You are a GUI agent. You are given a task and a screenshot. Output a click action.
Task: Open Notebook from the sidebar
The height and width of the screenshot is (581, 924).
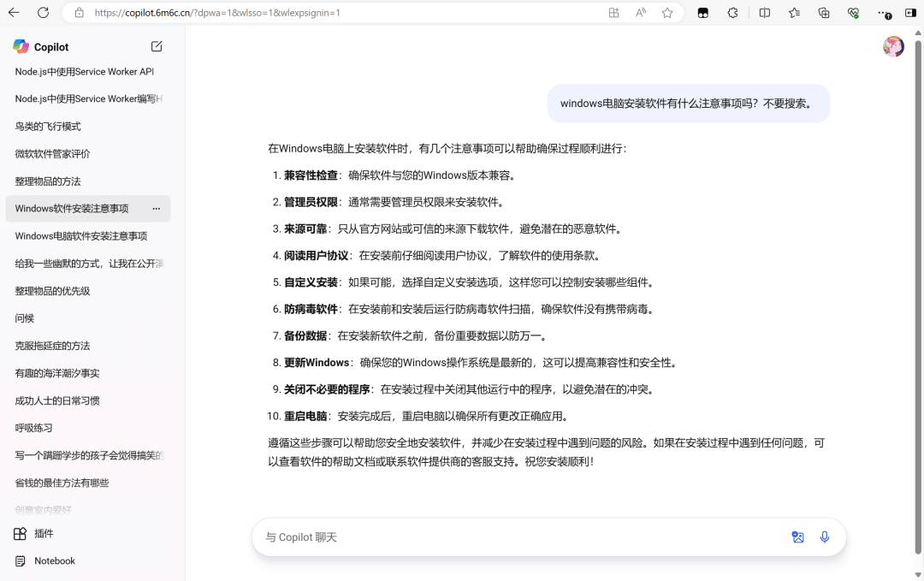[x=55, y=561]
